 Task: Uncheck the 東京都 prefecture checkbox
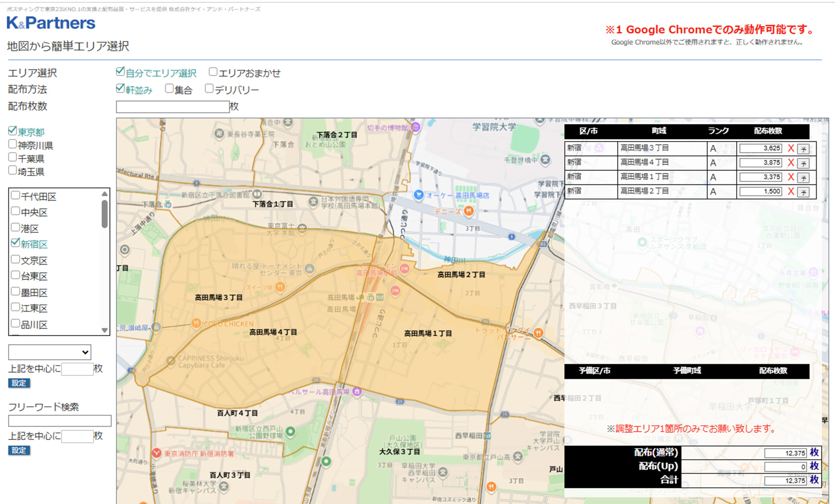13,131
